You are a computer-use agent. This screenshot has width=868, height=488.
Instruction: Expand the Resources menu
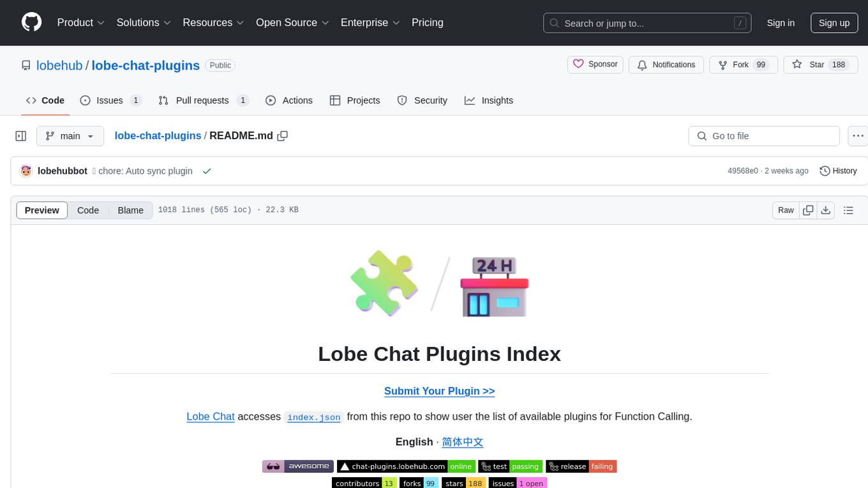pos(213,22)
